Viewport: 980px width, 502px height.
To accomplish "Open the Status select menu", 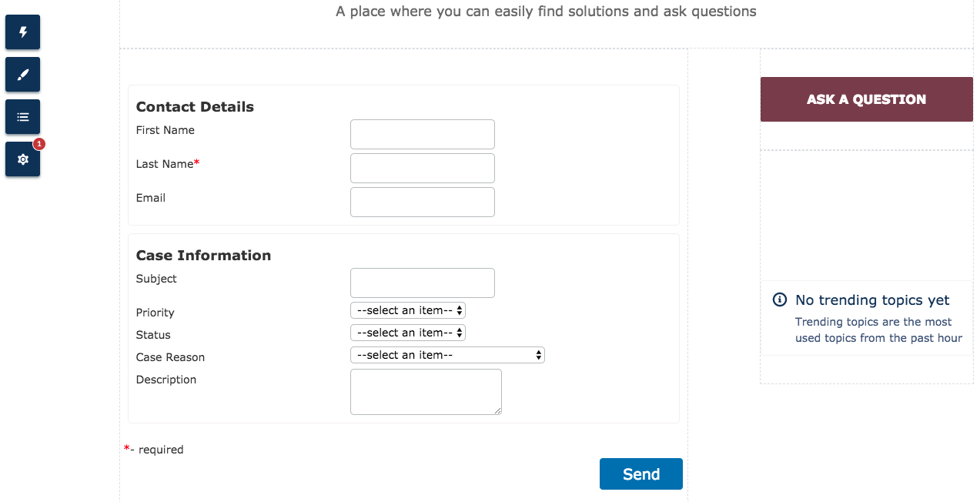I will [x=408, y=333].
